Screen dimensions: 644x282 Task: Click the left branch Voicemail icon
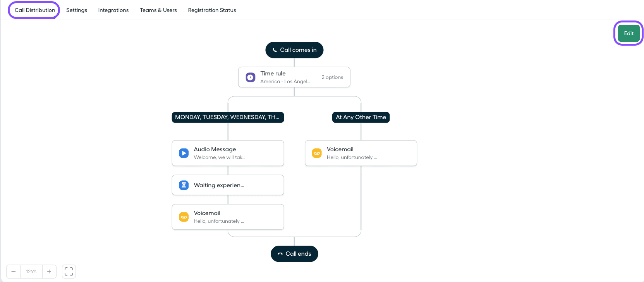click(184, 217)
